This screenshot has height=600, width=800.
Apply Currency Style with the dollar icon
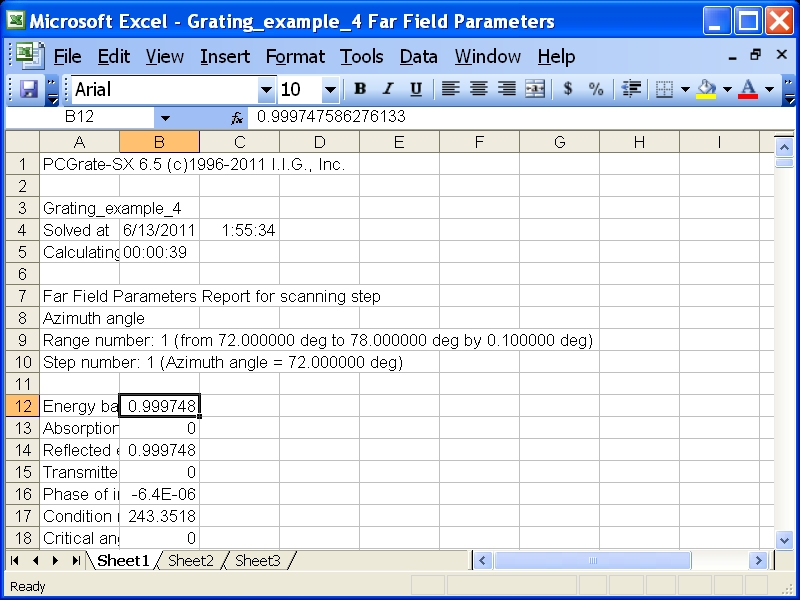pos(567,89)
